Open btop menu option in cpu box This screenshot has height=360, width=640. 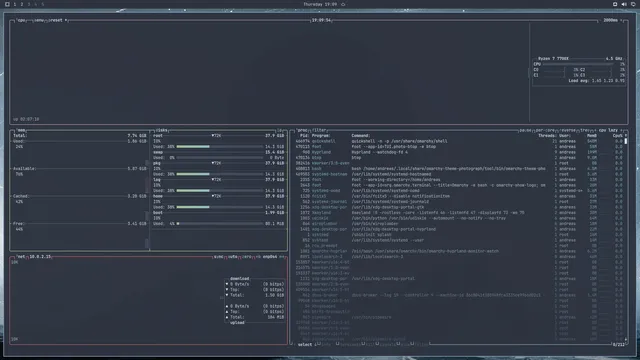(38, 20)
